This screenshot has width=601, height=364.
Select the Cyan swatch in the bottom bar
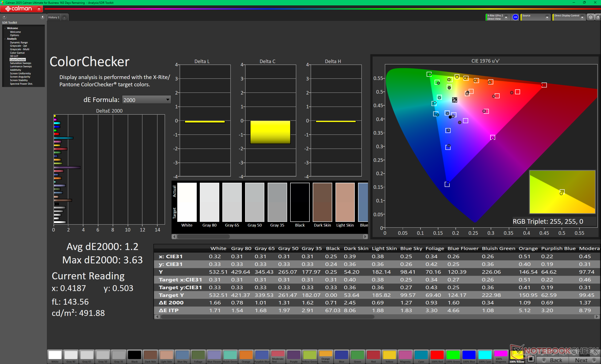[421, 357]
